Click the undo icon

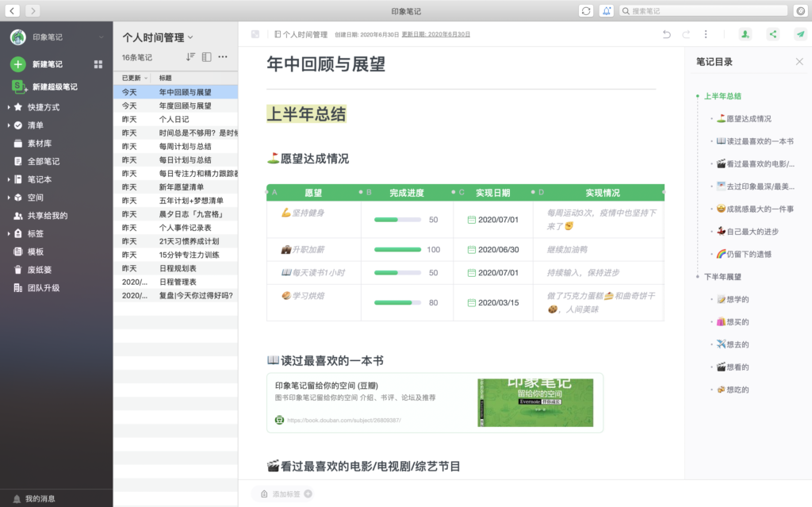point(666,34)
